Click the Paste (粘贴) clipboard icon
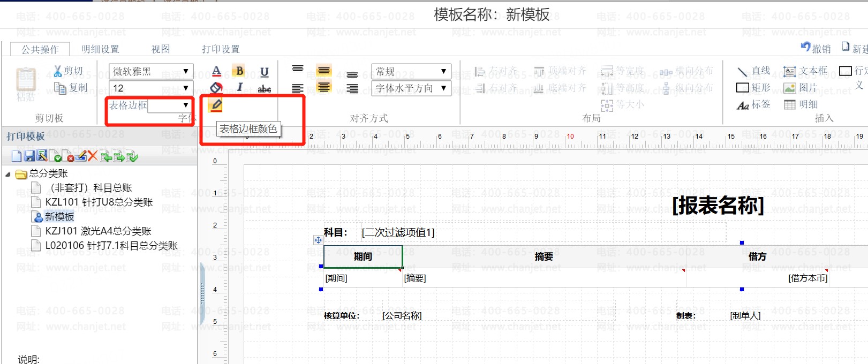The image size is (868, 364). (x=25, y=79)
